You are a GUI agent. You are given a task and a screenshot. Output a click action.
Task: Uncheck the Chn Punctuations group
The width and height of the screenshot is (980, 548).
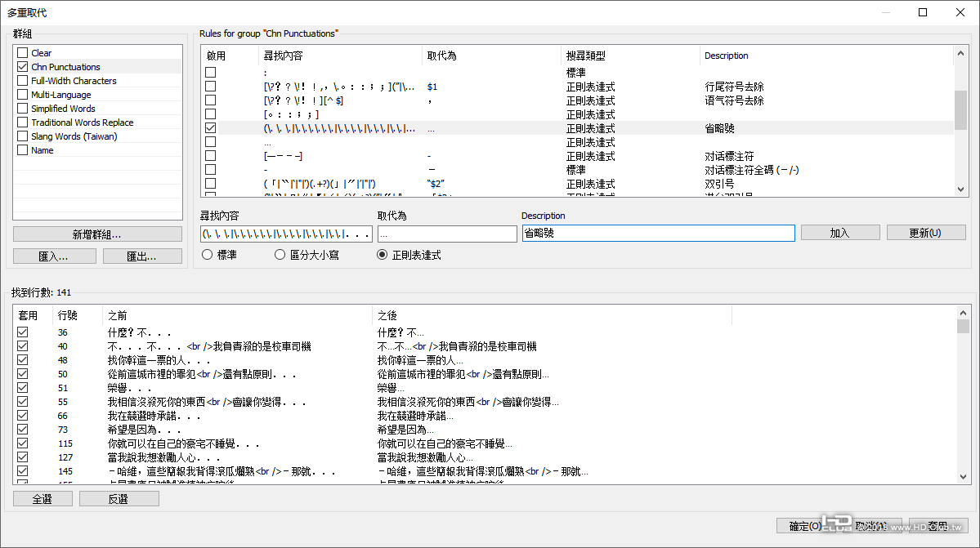(23, 67)
